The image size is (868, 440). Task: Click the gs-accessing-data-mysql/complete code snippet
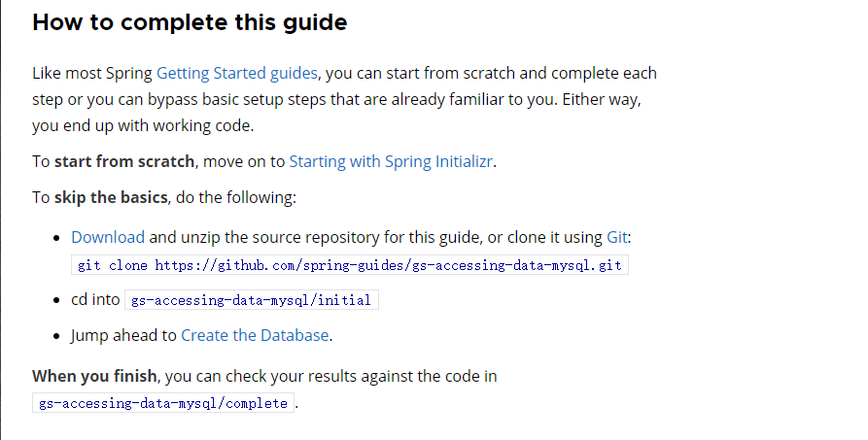point(162,403)
